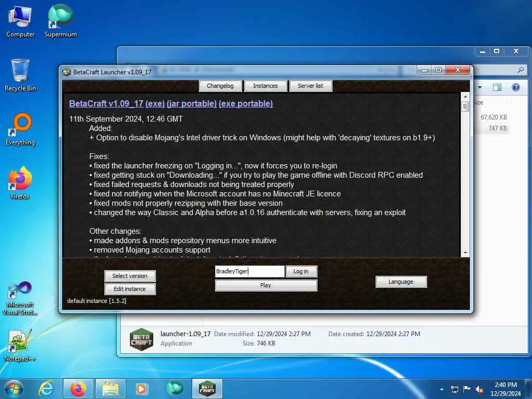Viewport: 532px width, 399px height.
Task: Follow the (exe portable) download link
Action: [246, 103]
